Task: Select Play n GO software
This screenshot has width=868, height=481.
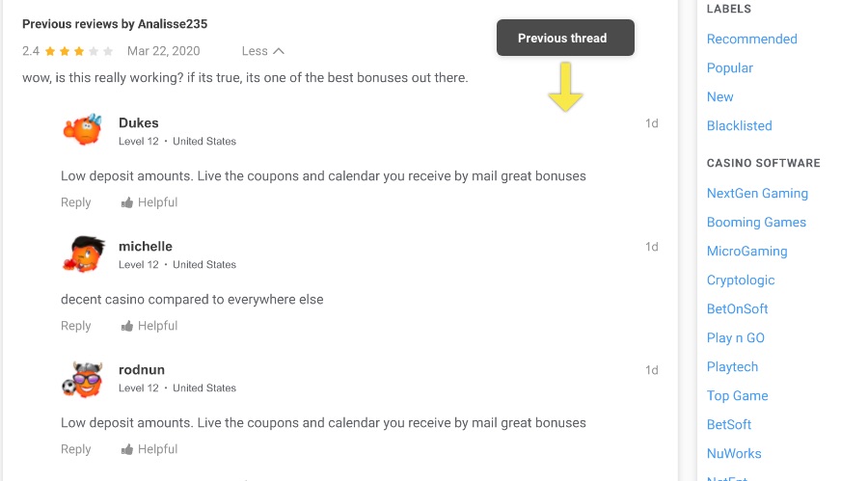Action: click(737, 338)
